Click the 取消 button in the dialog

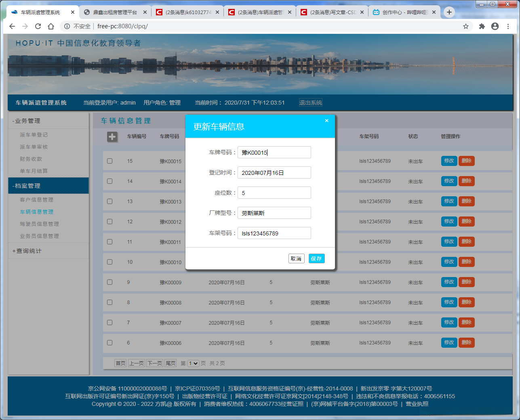[296, 258]
